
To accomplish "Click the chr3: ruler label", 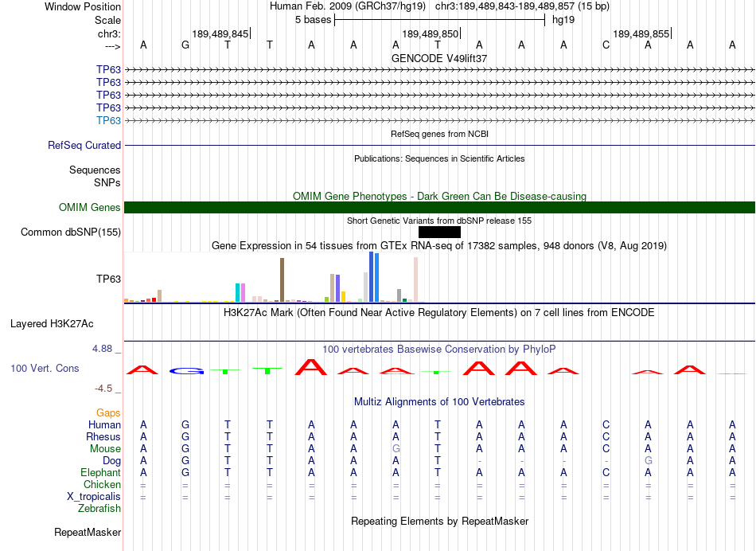I will pos(109,33).
